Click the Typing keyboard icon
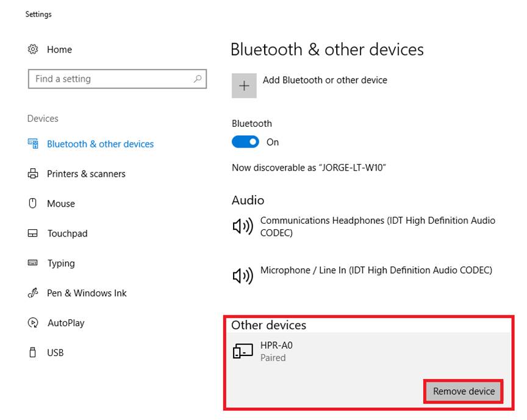The height and width of the screenshot is (420, 527). [33, 263]
